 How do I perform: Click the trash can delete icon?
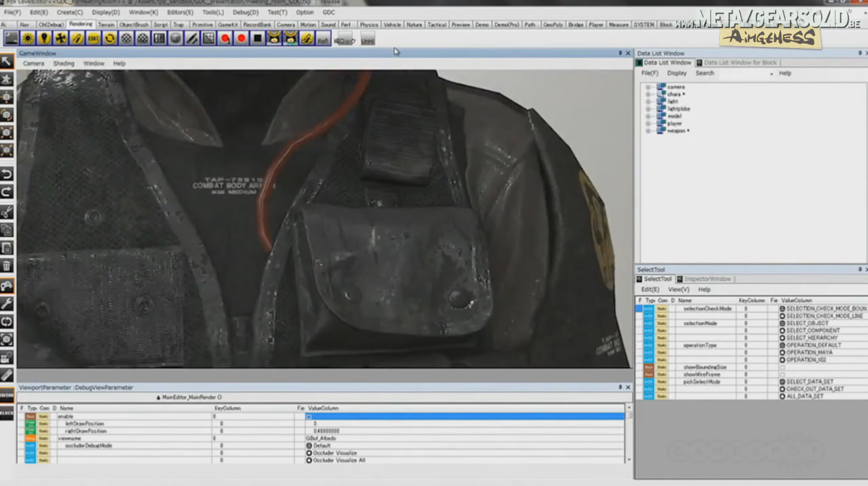(7, 266)
